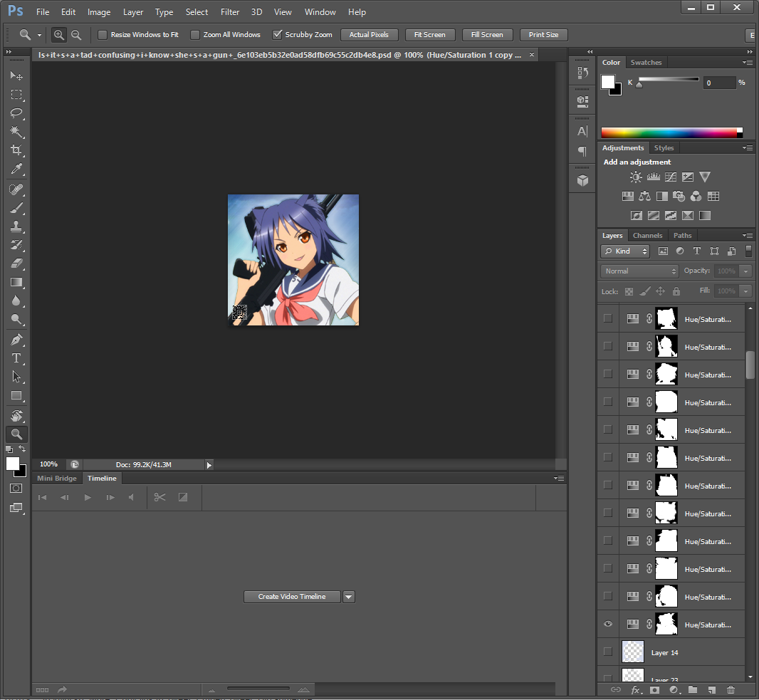Open the Opacity slider dropdown
759x700 pixels.
click(x=746, y=271)
